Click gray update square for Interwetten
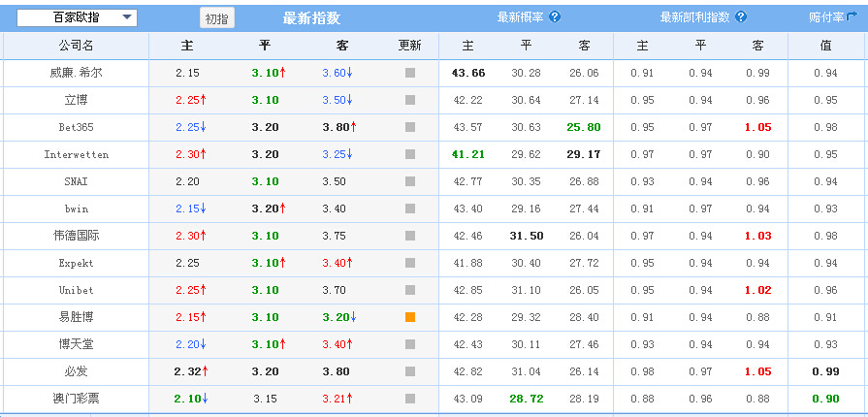868x417 pixels. (410, 154)
